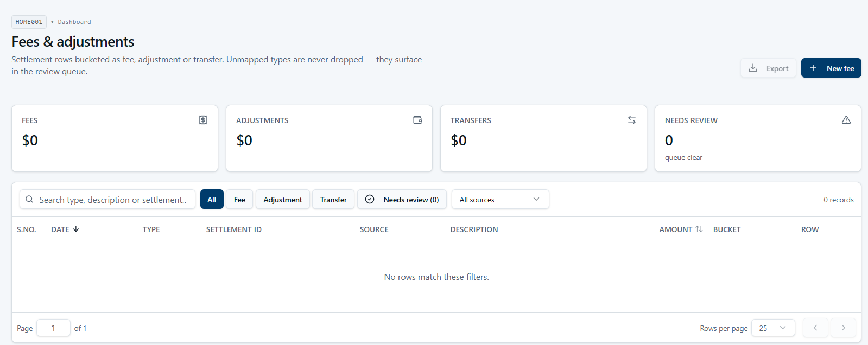
Task: Click the page number input field
Action: click(x=53, y=328)
